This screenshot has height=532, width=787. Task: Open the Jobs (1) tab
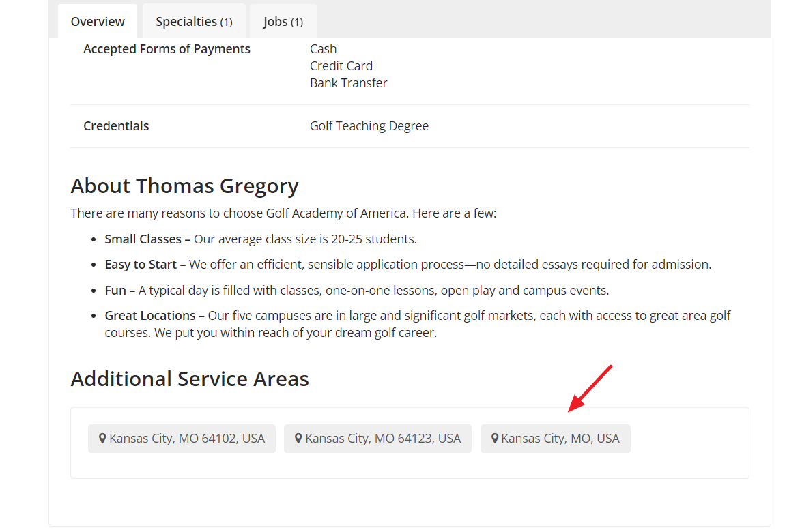point(283,22)
